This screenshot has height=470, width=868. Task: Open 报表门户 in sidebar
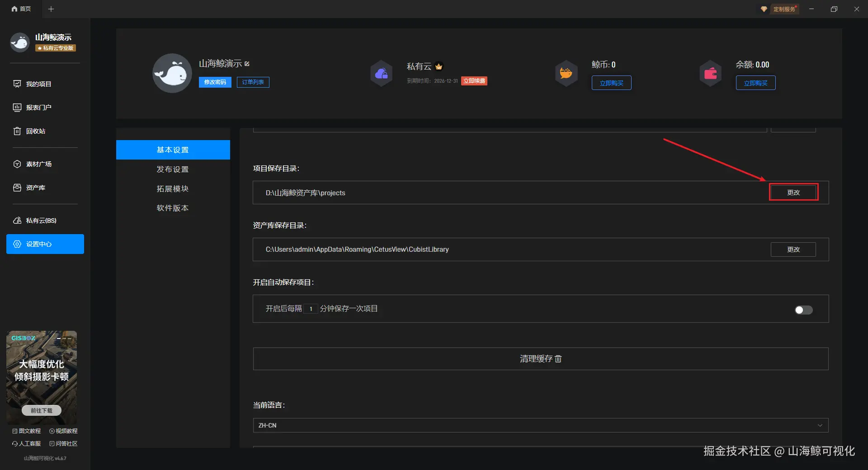point(33,108)
